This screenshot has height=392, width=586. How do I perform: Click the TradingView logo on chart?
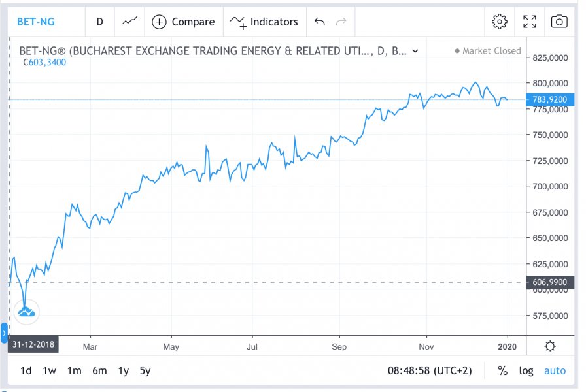click(26, 312)
